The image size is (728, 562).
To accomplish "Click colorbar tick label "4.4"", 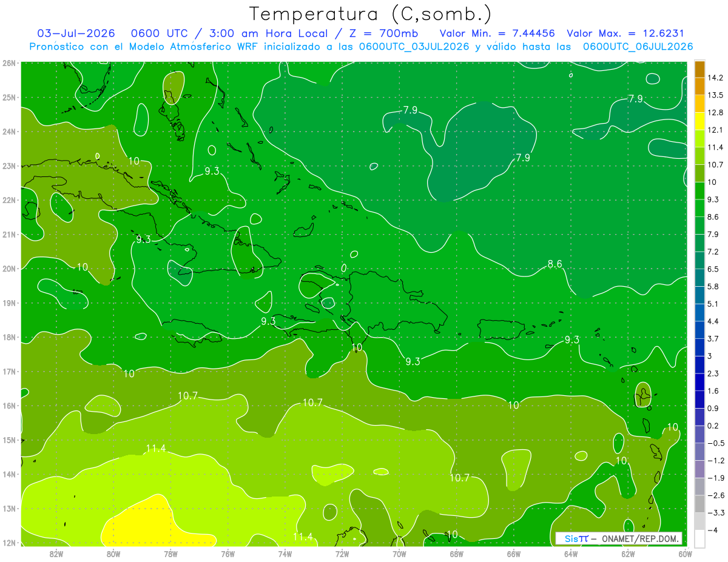I will 713,321.
